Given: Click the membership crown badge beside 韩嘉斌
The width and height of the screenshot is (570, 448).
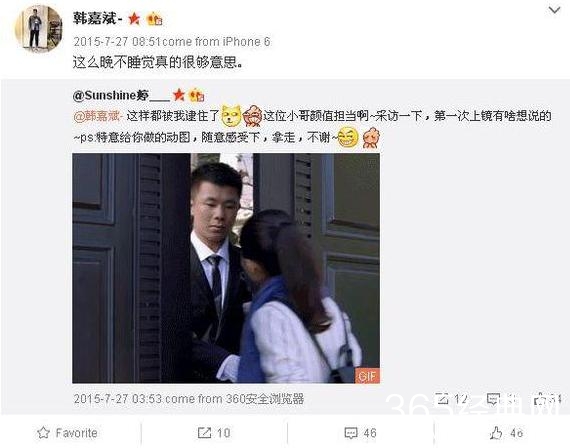Looking at the screenshot, I should tap(154, 19).
